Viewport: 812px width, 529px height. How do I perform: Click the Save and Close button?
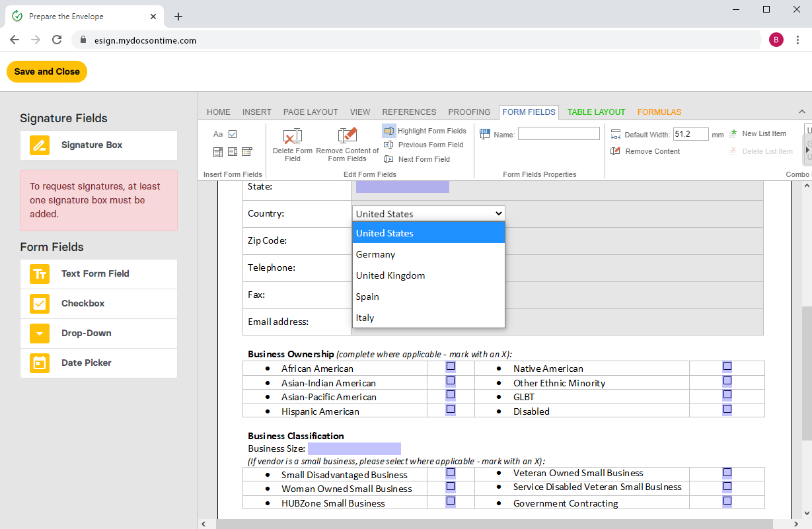47,72
